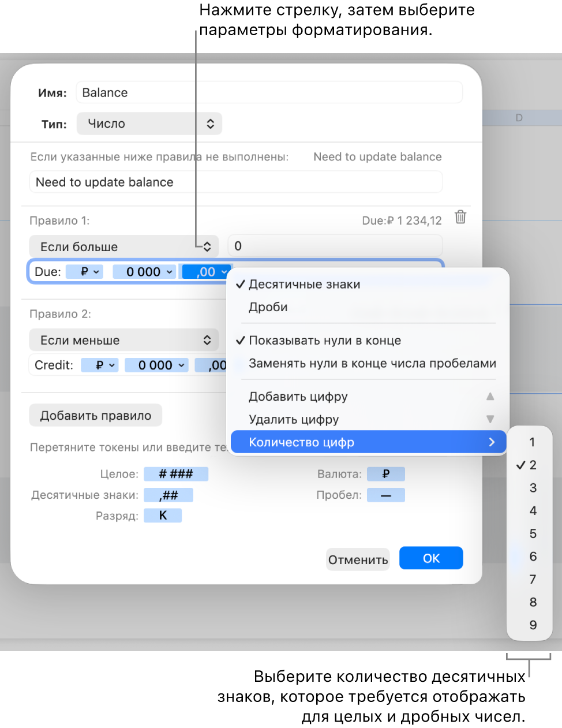Click the ₽ currency token in Credit row
562x728 pixels.
tap(100, 365)
